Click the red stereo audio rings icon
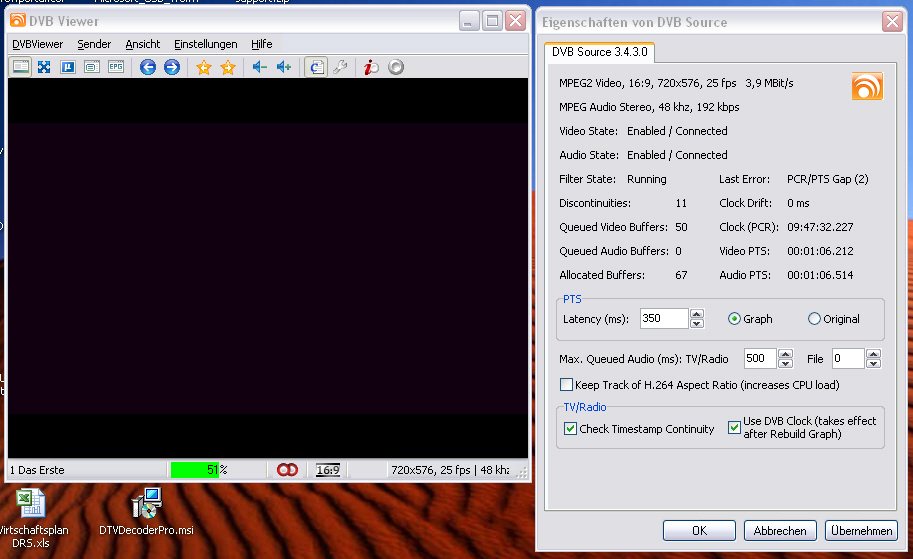This screenshot has height=559, width=913. coord(287,470)
